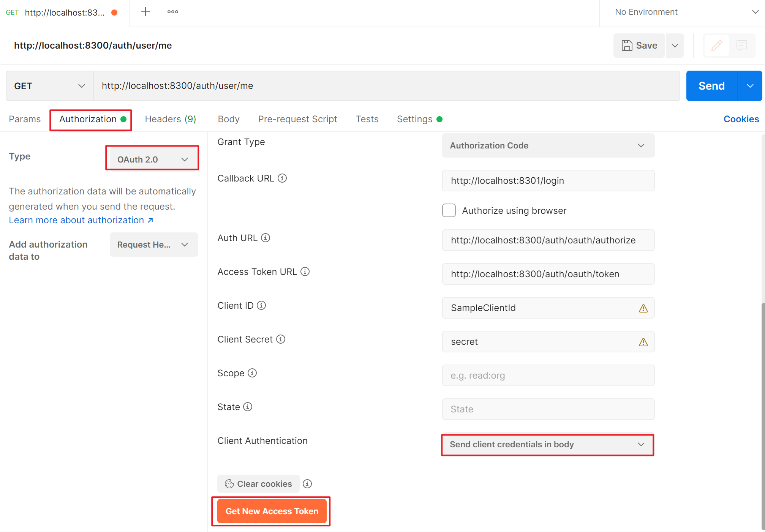Open the three-dots tab options icon
This screenshot has height=532, width=765.
click(173, 12)
